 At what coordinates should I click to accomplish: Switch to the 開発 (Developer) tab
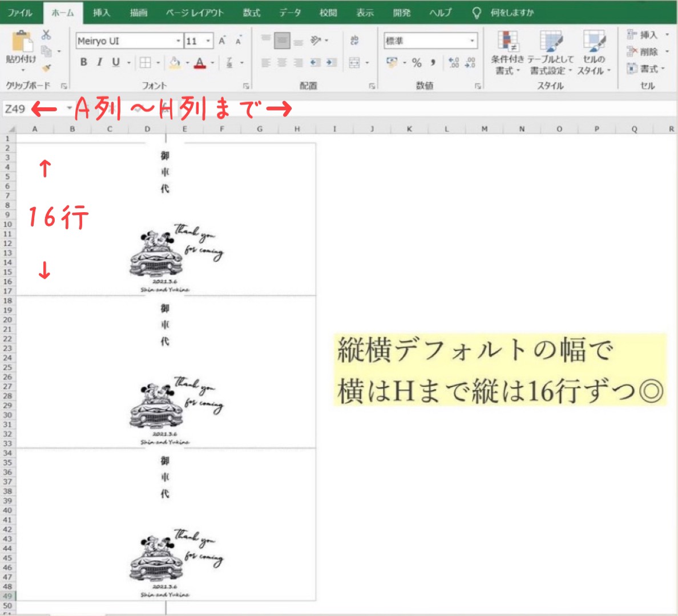pyautogui.click(x=402, y=13)
